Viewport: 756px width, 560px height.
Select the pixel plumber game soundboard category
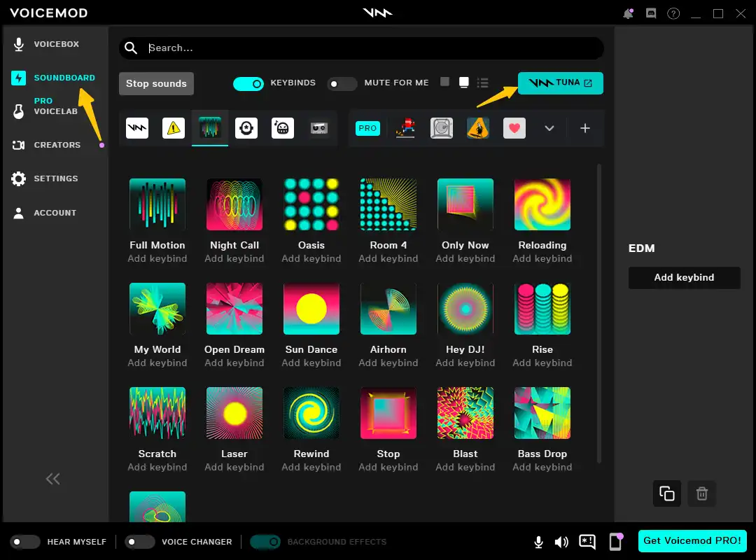tap(405, 128)
